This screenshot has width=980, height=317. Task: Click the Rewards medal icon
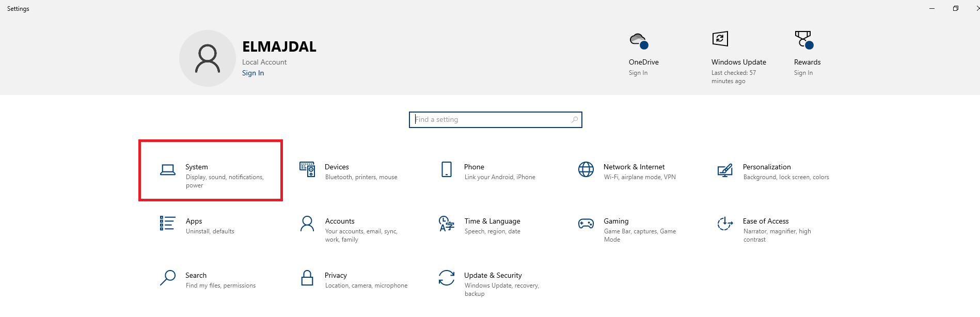(x=804, y=40)
